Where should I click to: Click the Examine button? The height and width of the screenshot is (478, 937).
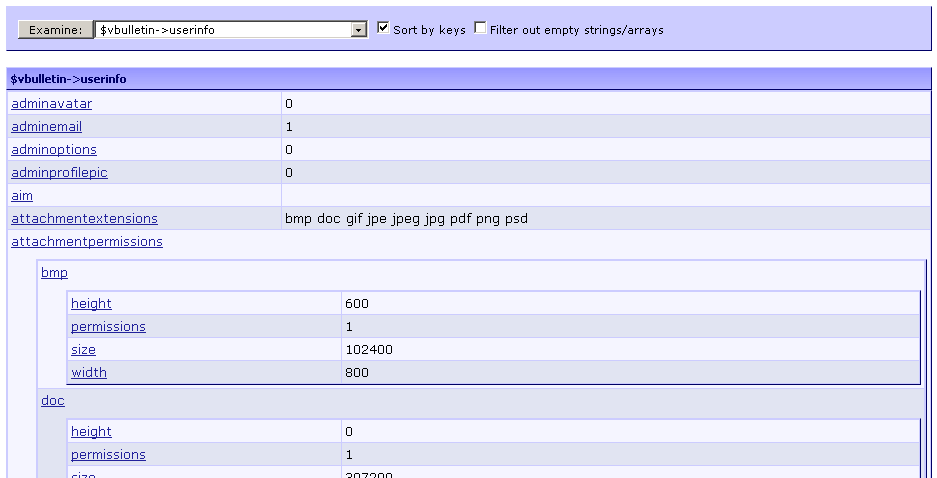pos(54,30)
